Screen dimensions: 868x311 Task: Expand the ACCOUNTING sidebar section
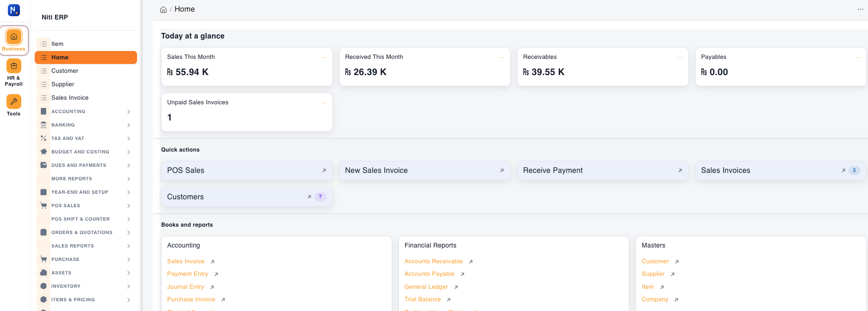pos(86,111)
